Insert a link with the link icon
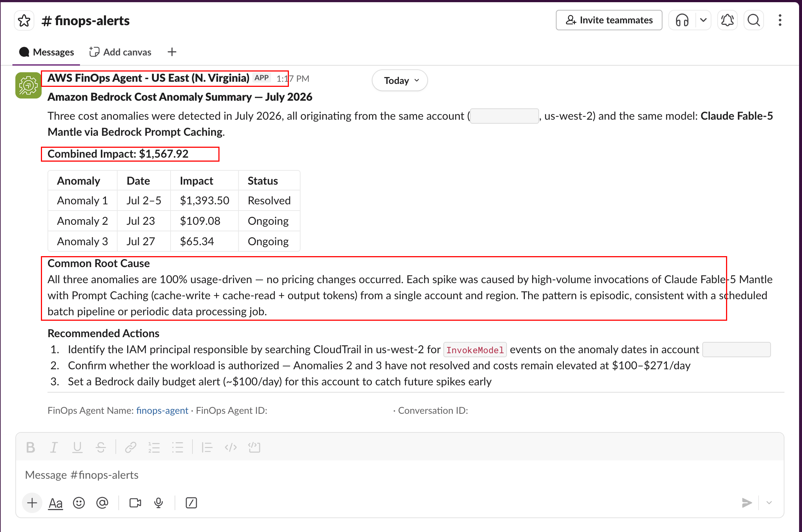Viewport: 802px width, 532px height. click(x=131, y=447)
